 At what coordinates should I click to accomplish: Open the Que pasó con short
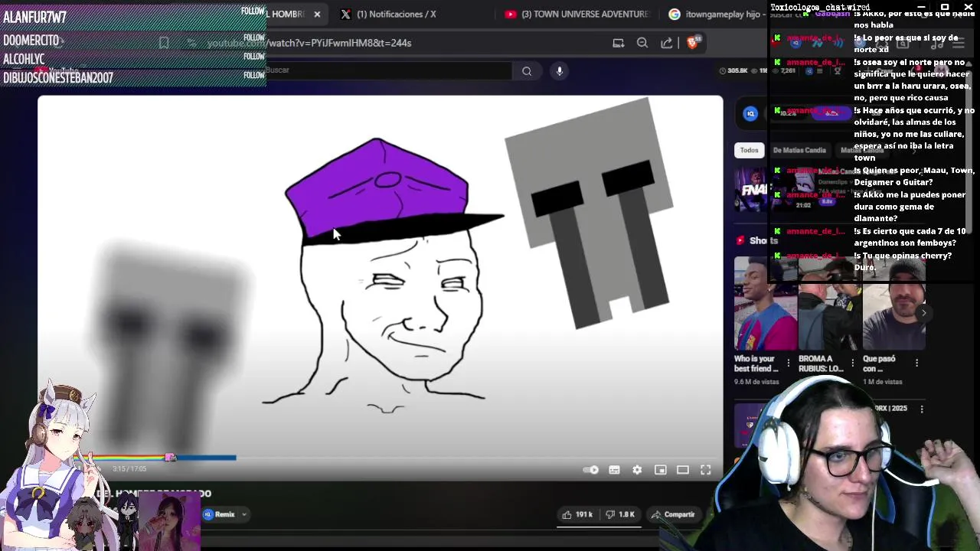(893, 303)
